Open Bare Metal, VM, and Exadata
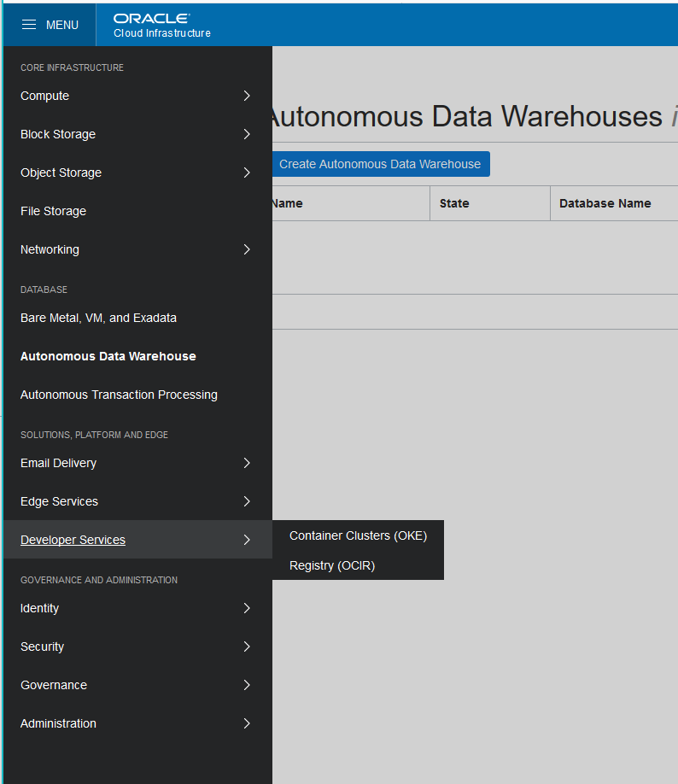This screenshot has width=678, height=784. (x=98, y=318)
